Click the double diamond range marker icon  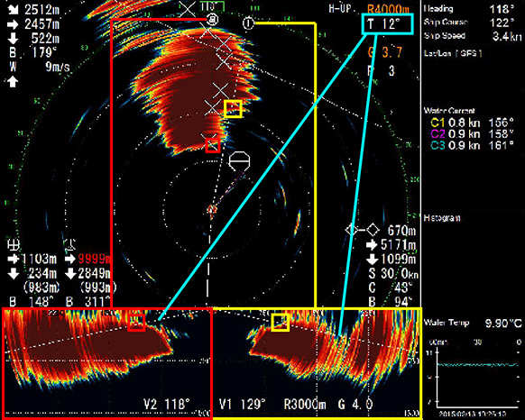363,230
